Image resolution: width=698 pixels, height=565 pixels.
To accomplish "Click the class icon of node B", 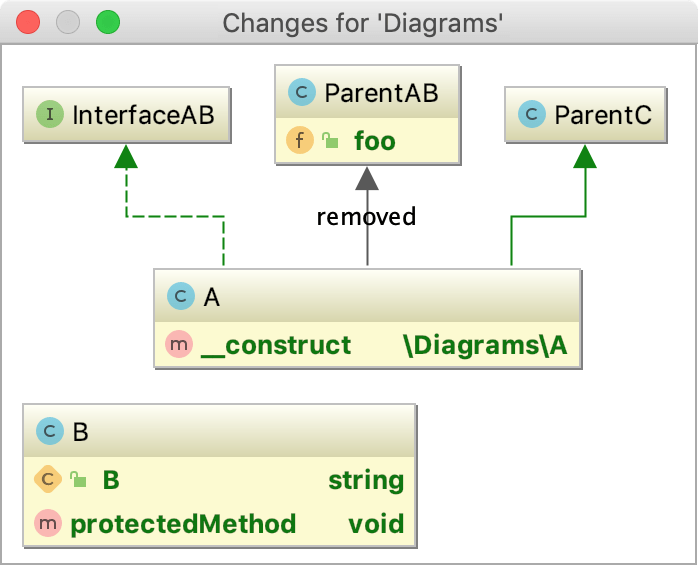I will 49,431.
